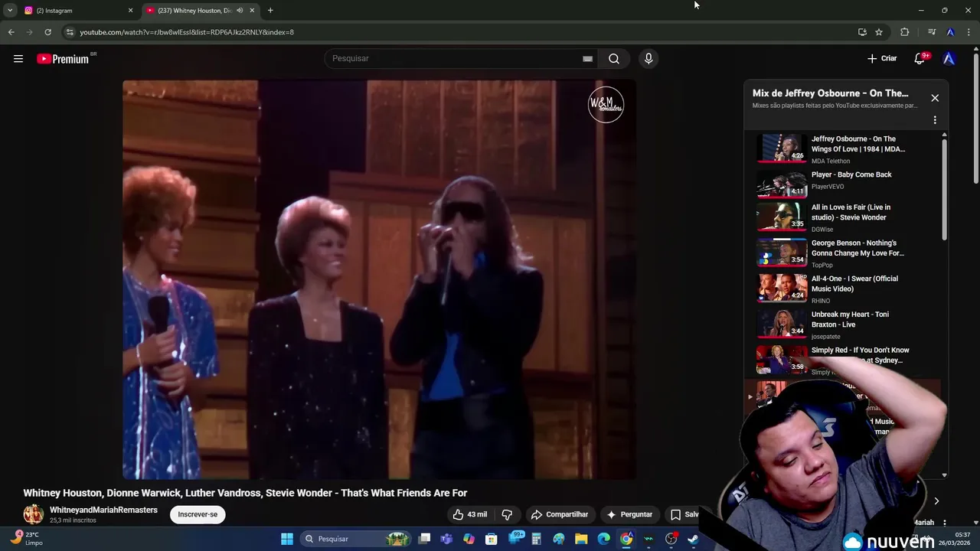
Task: Open the Mix playlist three-dot options
Action: coord(935,120)
